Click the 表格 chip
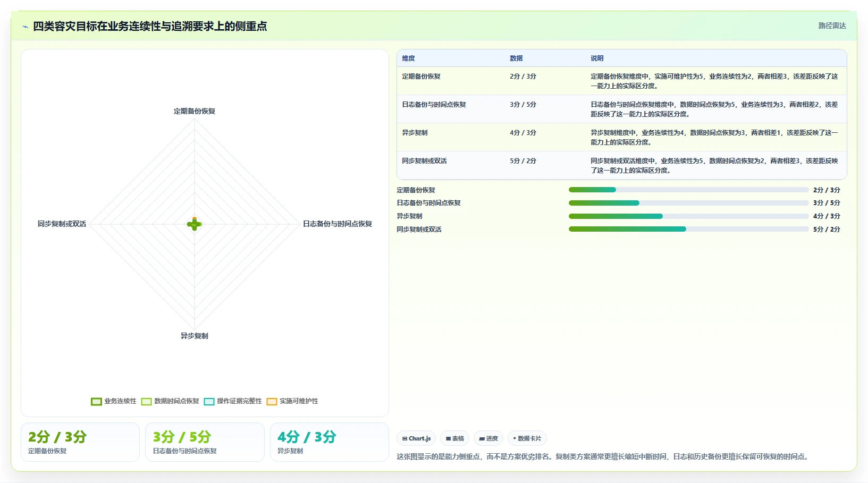 (x=454, y=438)
